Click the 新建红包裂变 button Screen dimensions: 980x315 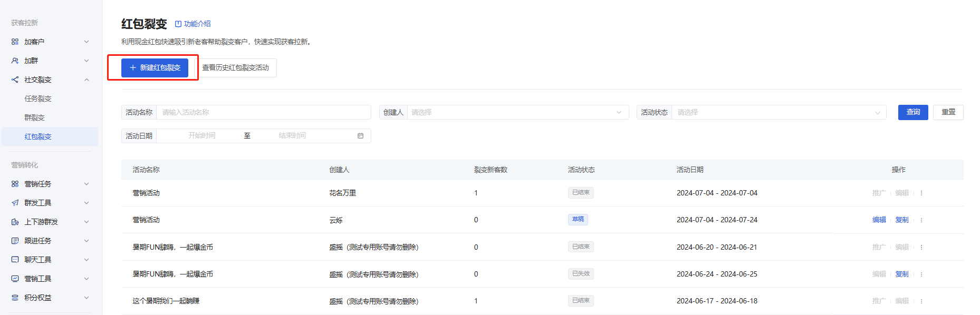155,67
